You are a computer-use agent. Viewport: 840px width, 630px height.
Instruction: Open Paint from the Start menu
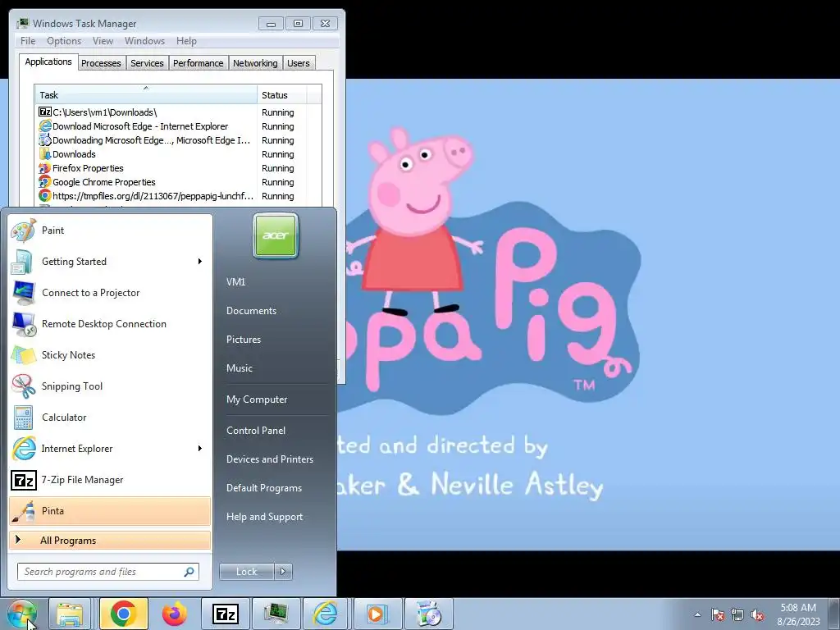point(110,231)
